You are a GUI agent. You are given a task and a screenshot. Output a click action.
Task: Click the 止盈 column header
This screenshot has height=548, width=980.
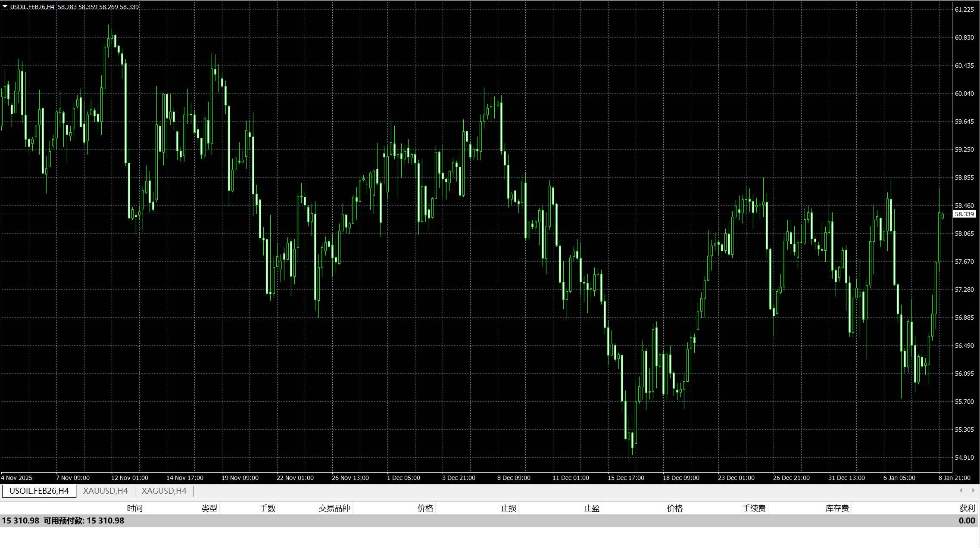pos(591,508)
